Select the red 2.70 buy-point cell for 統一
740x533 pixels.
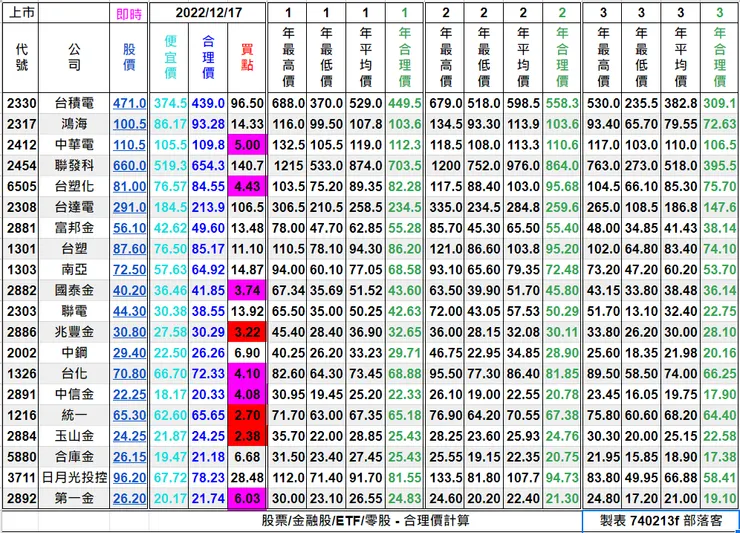click(x=247, y=415)
